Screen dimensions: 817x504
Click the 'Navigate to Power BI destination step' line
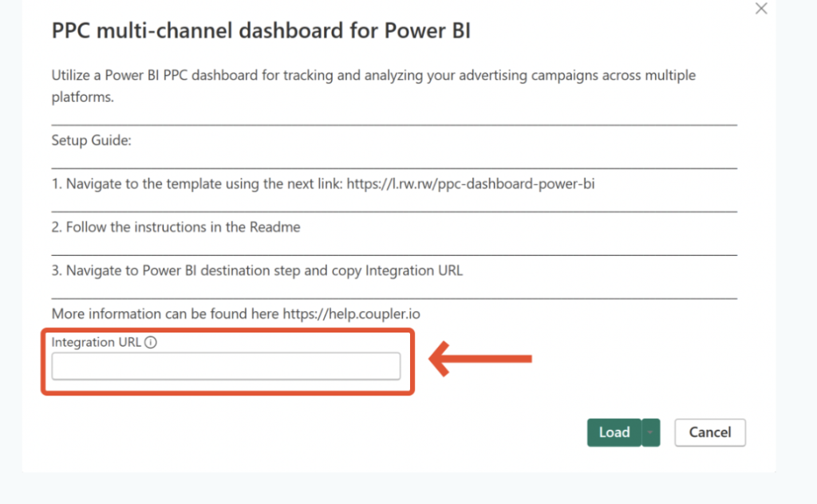pos(257,271)
